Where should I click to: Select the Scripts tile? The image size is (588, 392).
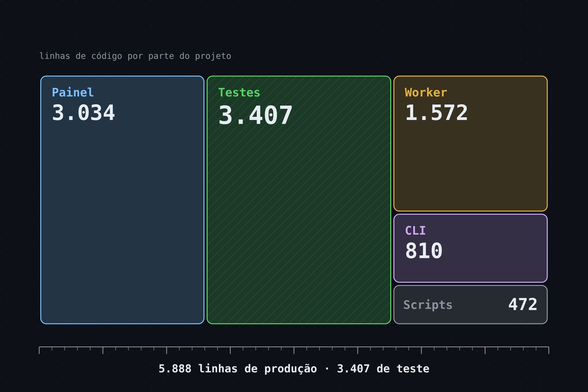pos(470,305)
